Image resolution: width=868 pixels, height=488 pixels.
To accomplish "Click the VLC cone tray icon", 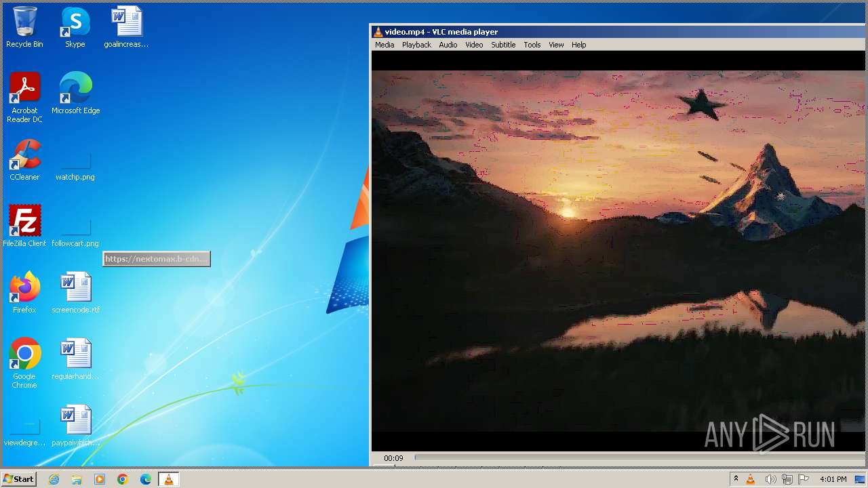I will pyautogui.click(x=751, y=479).
